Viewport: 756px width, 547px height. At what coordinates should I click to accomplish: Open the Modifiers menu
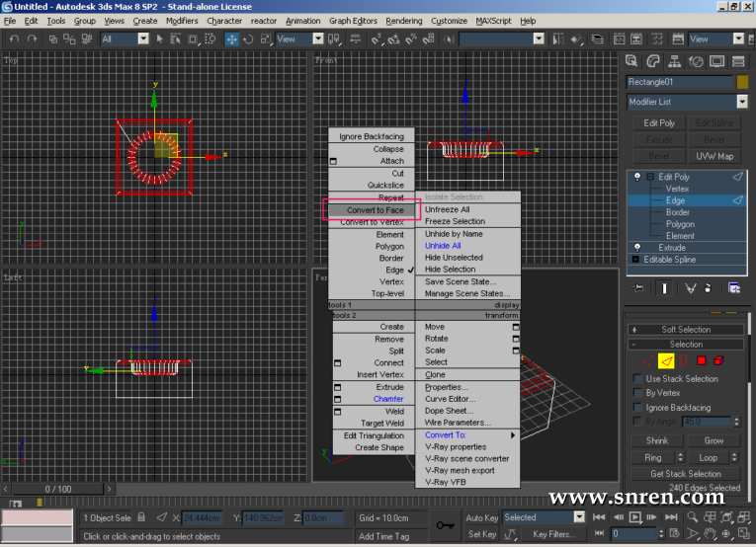point(182,21)
